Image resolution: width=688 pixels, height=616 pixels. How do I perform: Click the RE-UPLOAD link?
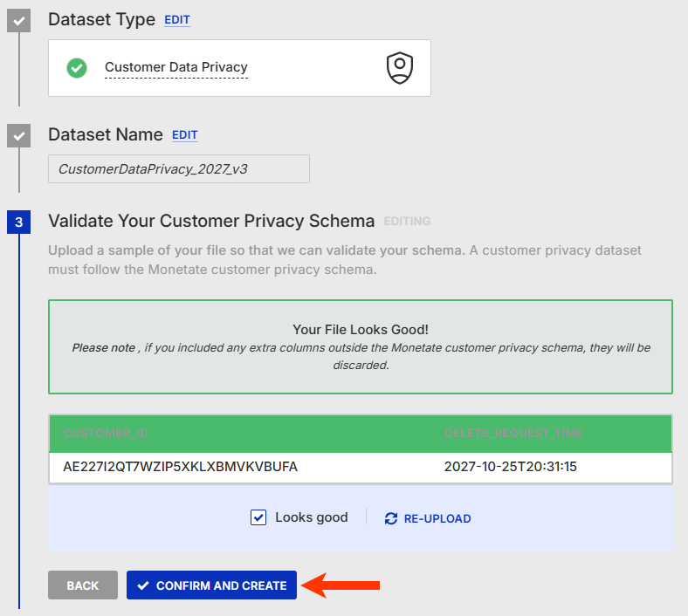click(437, 518)
